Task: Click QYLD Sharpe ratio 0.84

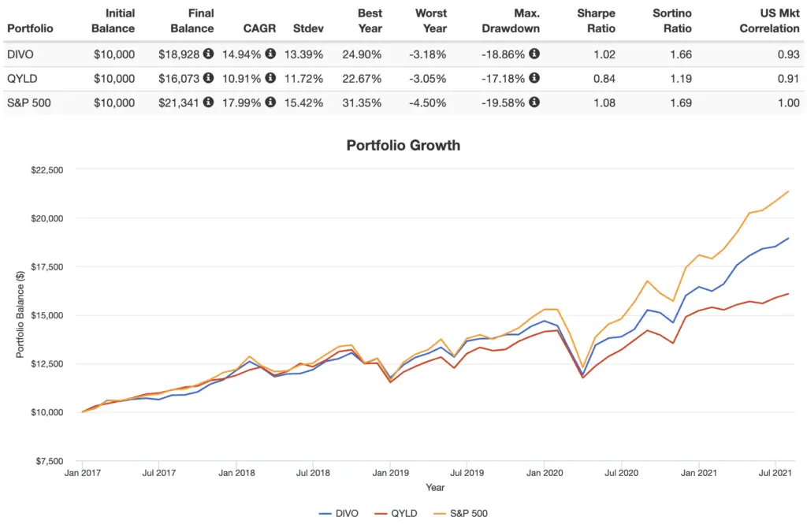Action: 604,78
